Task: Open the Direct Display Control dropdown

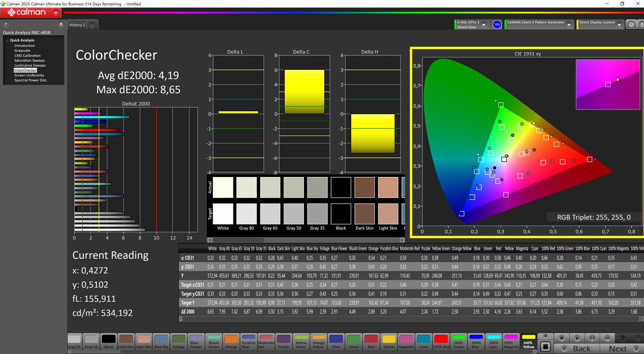Action: coord(619,25)
